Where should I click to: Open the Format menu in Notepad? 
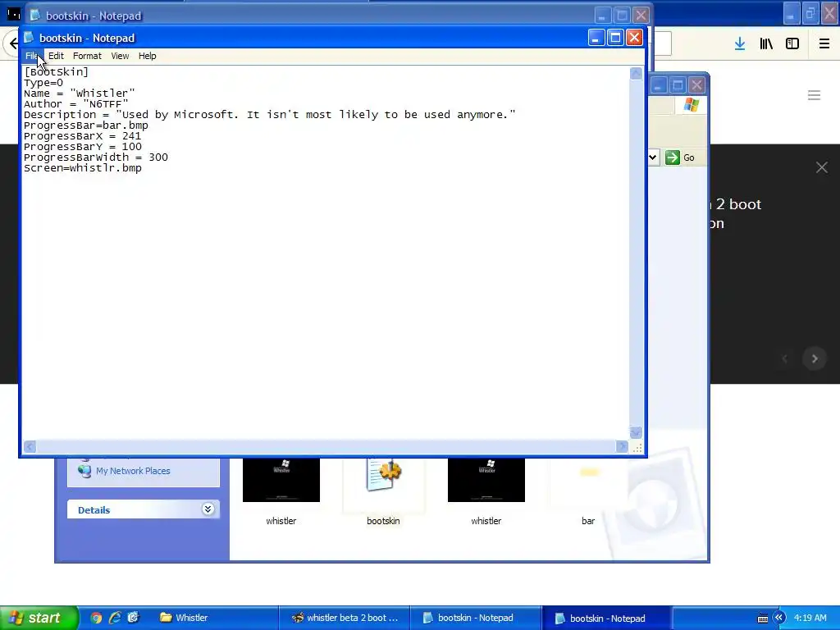[87, 56]
